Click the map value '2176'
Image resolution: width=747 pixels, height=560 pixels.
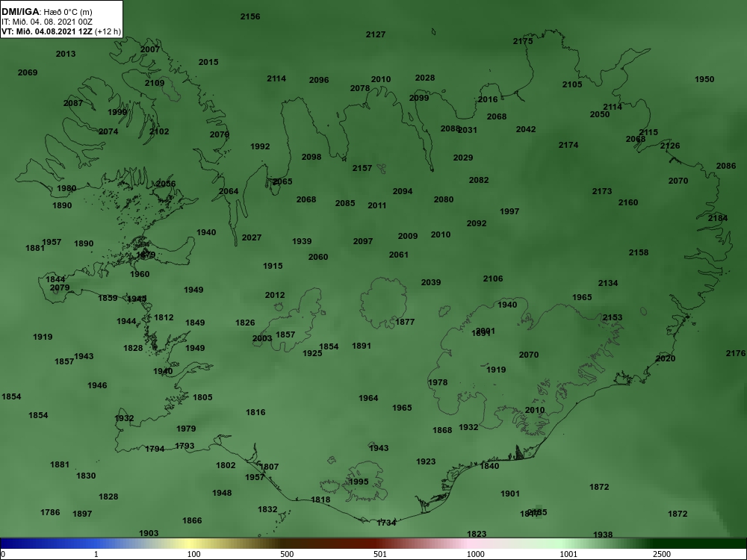(736, 353)
